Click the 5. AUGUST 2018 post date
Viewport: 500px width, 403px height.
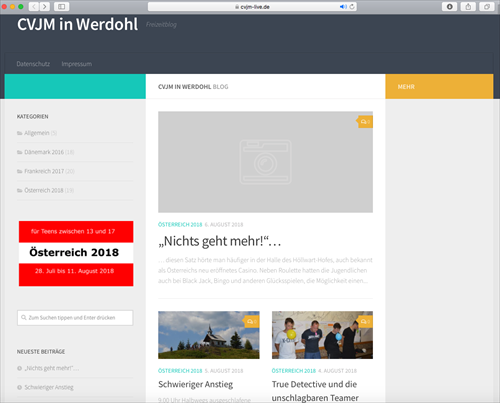pos(224,371)
